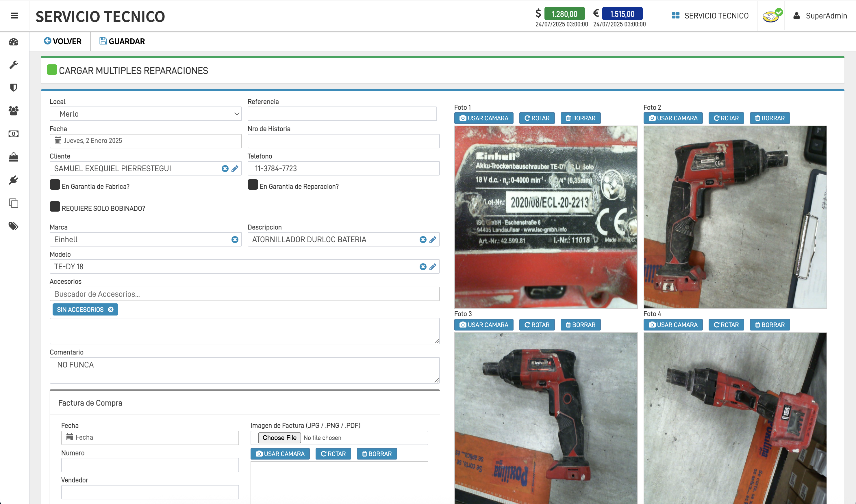856x504 pixels.
Task: Click Choose File for invoice image
Action: pos(279,438)
